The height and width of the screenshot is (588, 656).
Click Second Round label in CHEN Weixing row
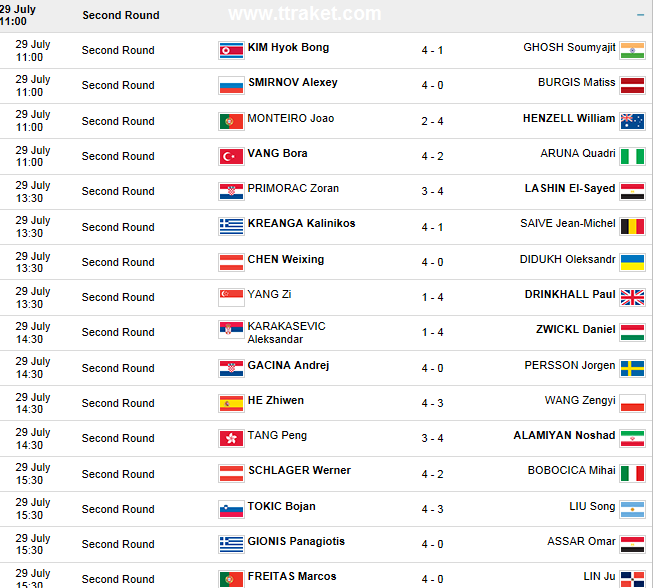[118, 262]
